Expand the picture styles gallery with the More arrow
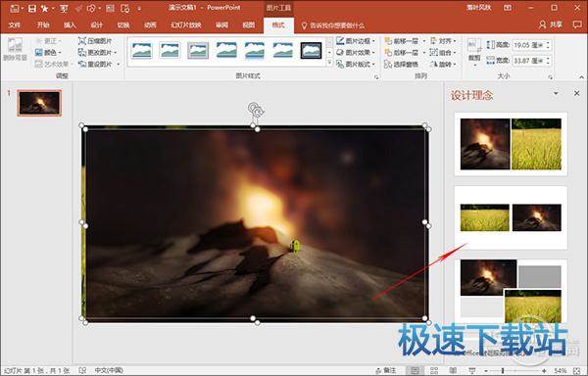This screenshot has width=588, height=376. (x=329, y=63)
